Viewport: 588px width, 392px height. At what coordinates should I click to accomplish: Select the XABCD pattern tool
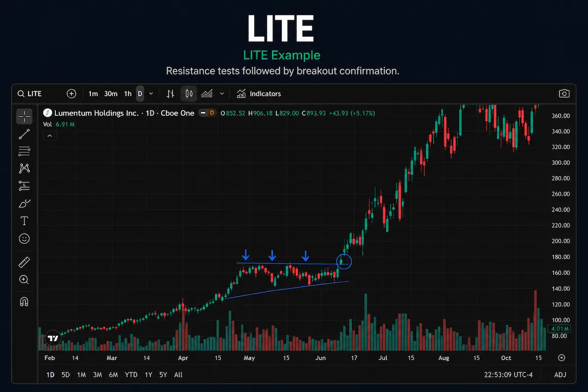pyautogui.click(x=24, y=168)
